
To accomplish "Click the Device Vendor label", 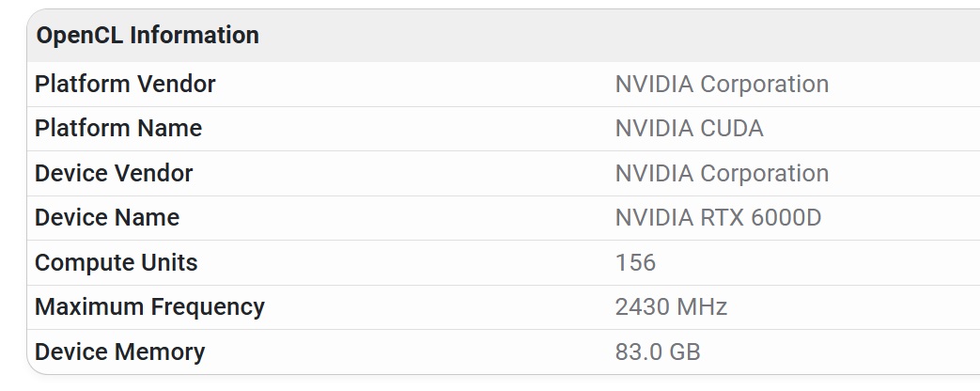I will pyautogui.click(x=114, y=174).
